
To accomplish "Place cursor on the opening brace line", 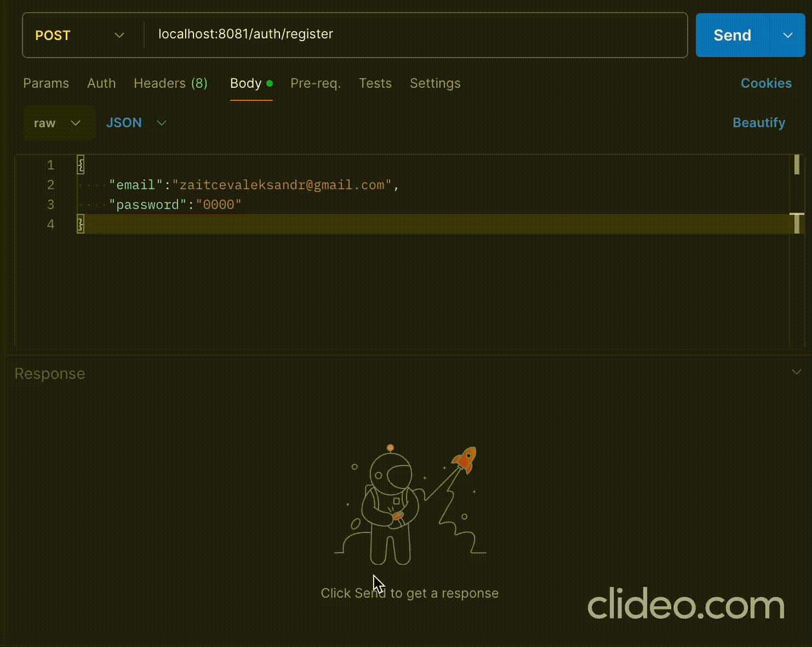I will pos(81,165).
